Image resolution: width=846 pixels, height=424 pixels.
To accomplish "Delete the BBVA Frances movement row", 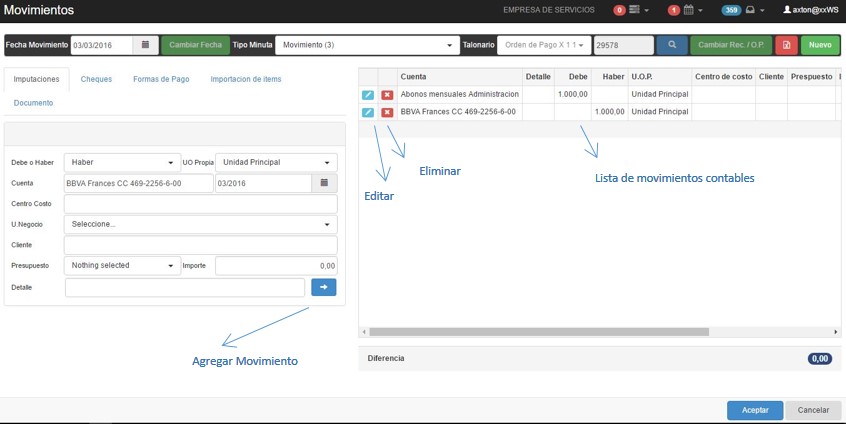I will pos(387,112).
